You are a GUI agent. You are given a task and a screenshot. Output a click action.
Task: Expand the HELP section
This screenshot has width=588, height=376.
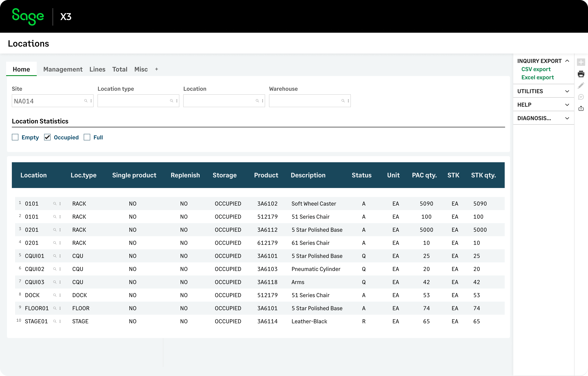[567, 105]
